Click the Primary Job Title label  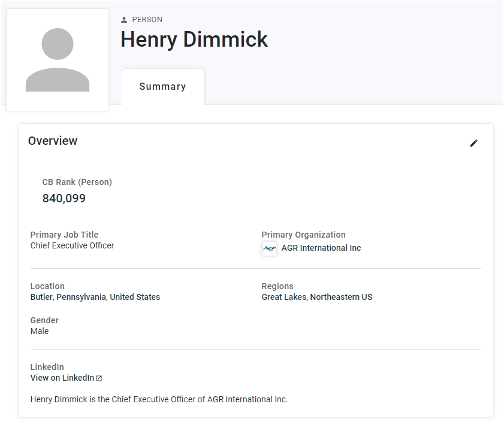pyautogui.click(x=64, y=235)
